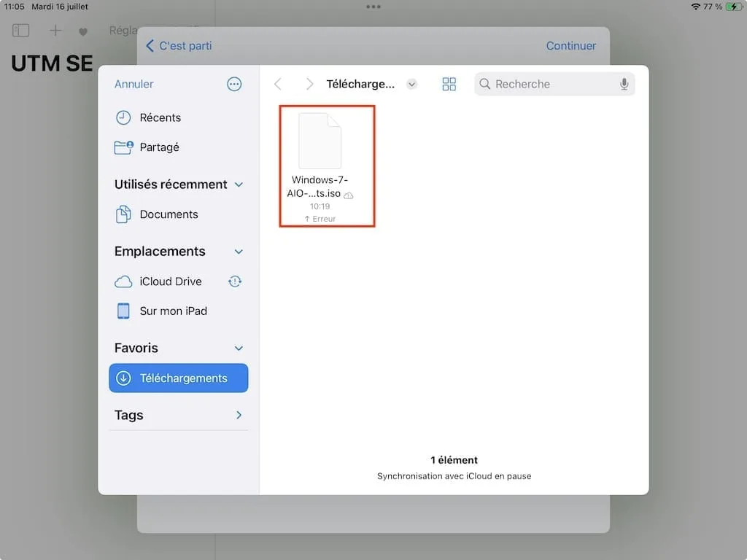Switch to grid view in the file browser

point(449,83)
